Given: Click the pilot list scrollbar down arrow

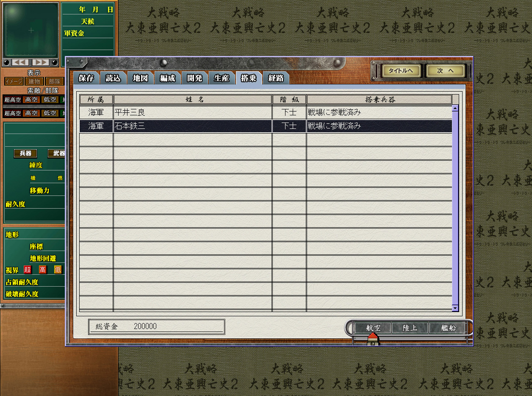Looking at the screenshot, I should pyautogui.click(x=455, y=308).
